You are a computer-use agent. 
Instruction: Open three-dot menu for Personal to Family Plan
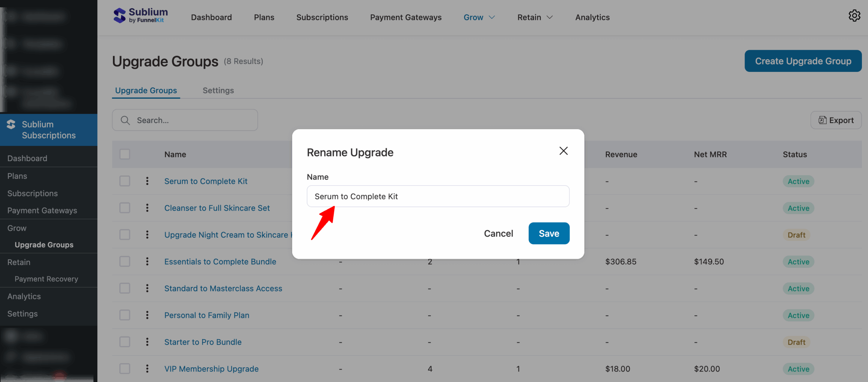point(147,315)
